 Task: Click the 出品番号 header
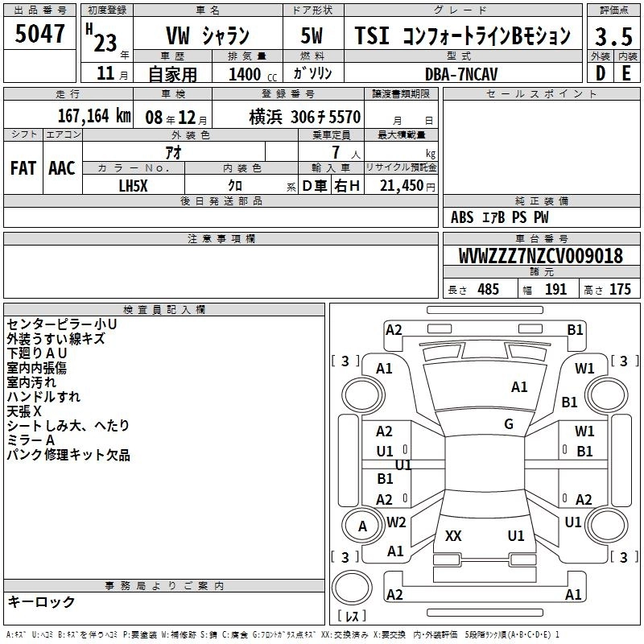[39, 10]
